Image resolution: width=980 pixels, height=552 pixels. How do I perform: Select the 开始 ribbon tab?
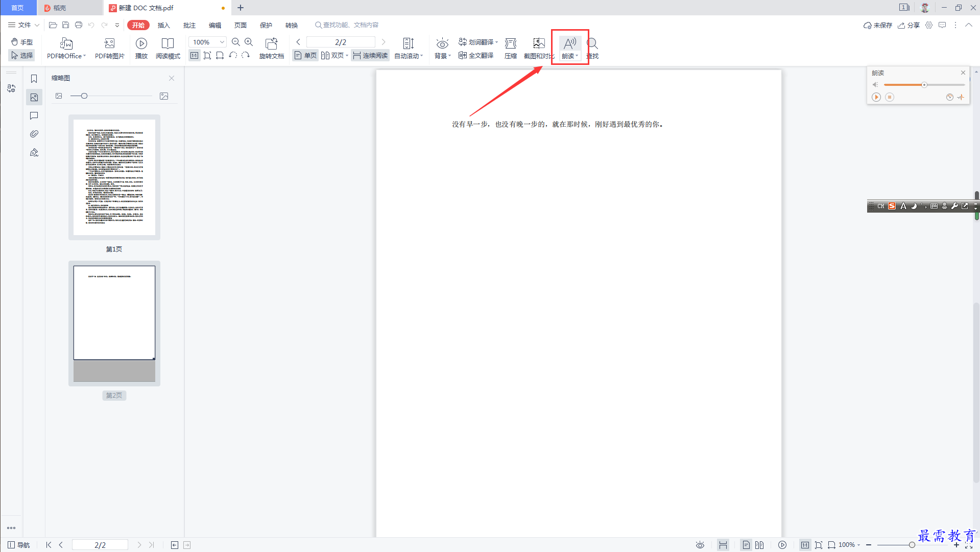(x=138, y=25)
